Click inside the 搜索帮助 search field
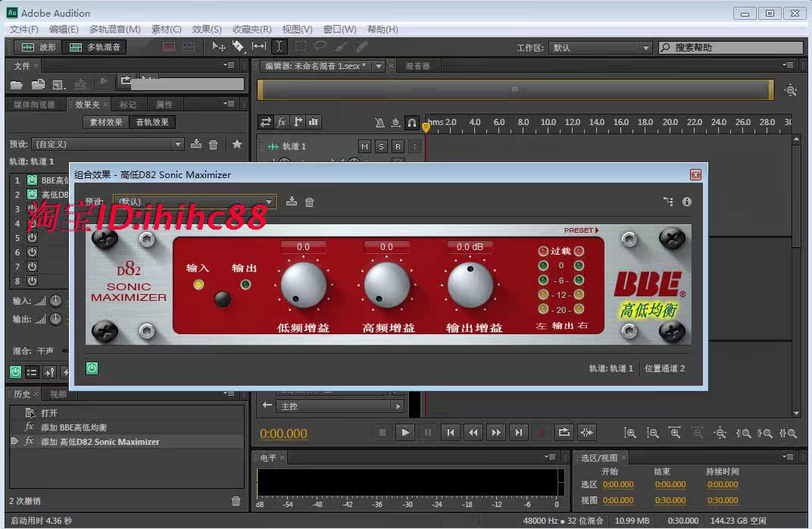The image size is (812, 529). [x=731, y=46]
